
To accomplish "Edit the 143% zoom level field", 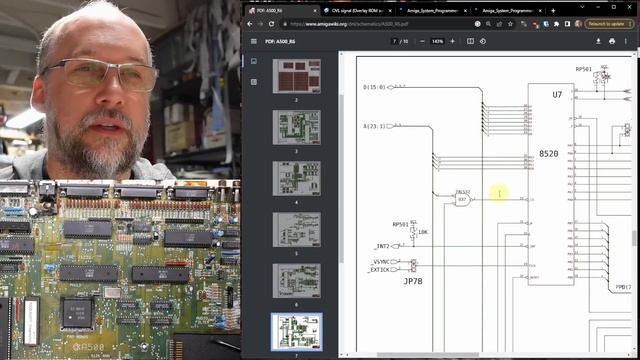I will 437,41.
